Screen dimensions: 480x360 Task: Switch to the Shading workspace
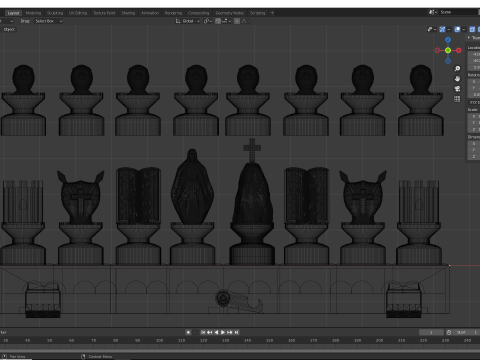pos(128,13)
